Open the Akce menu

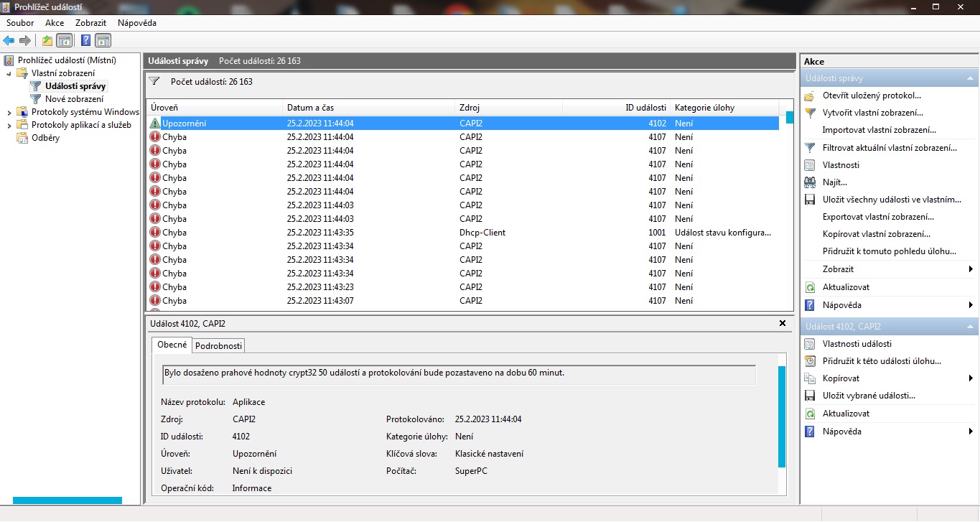(x=55, y=23)
